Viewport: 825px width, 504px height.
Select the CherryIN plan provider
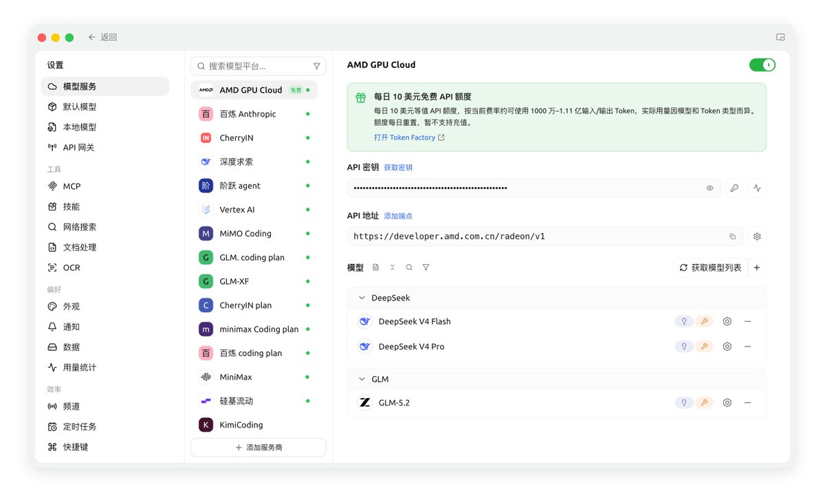pyautogui.click(x=254, y=305)
